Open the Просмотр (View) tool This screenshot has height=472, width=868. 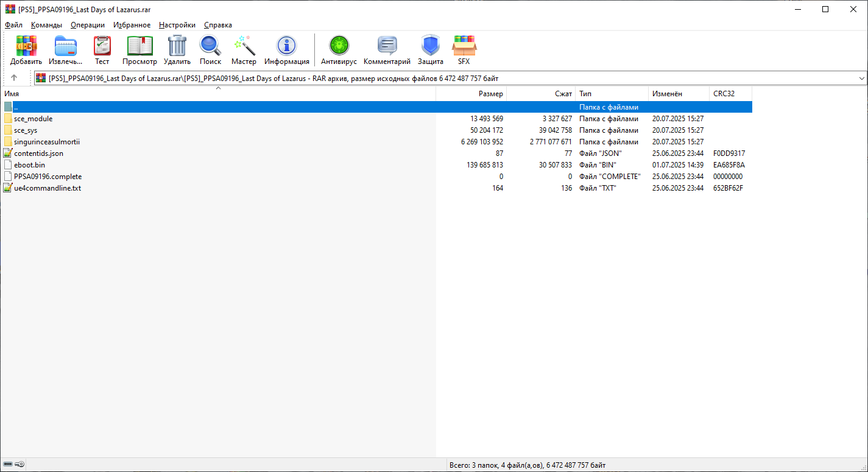click(139, 46)
